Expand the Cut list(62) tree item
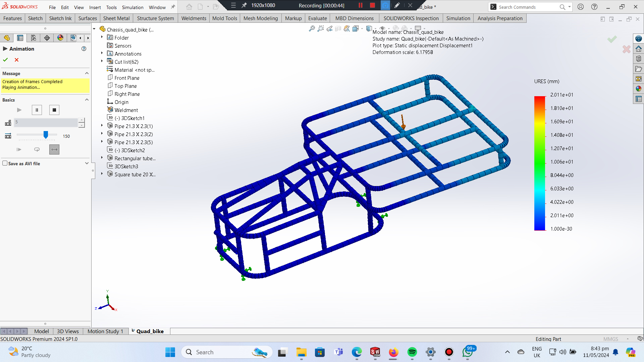The image size is (644, 362). click(x=102, y=61)
